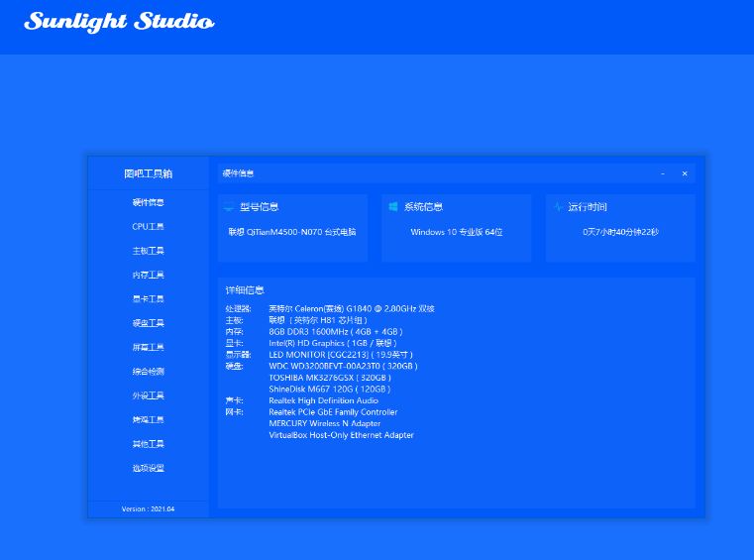Open 屏幕工具 section
Viewport: 754px width, 560px height.
[x=148, y=347]
